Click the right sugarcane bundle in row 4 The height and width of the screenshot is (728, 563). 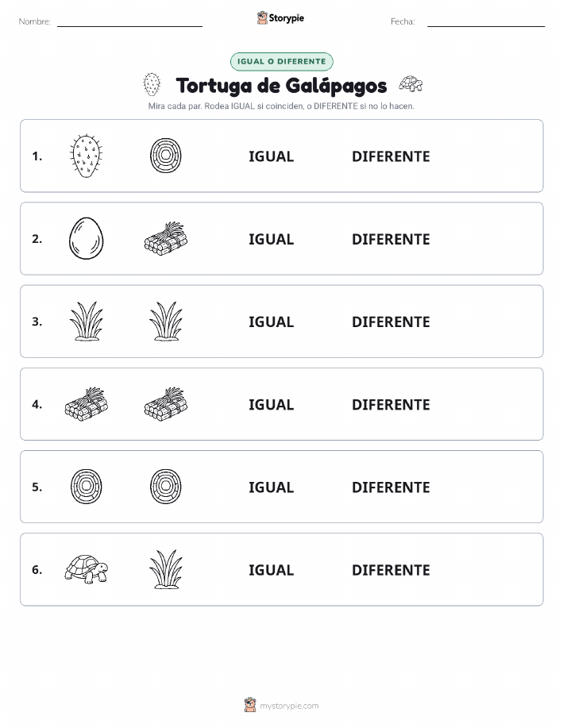(166, 403)
